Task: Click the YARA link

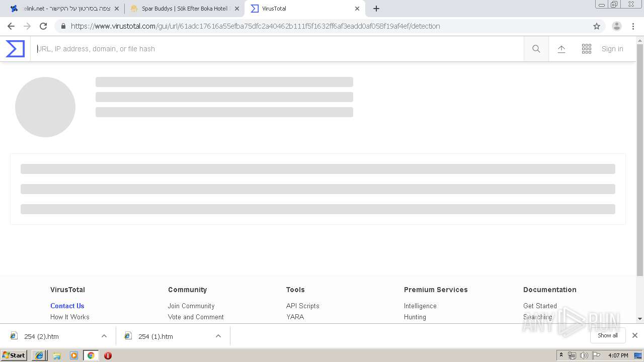Action: [x=295, y=317]
